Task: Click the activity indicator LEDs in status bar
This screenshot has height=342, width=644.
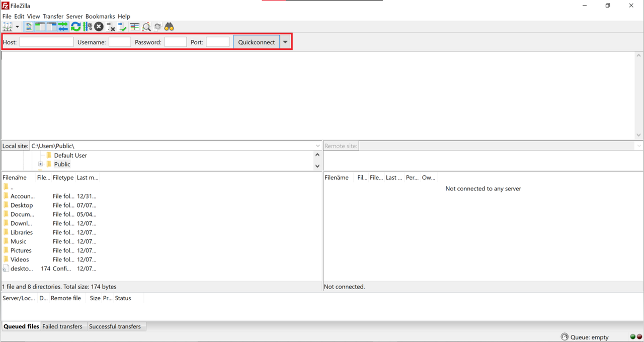Action: pyautogui.click(x=636, y=337)
